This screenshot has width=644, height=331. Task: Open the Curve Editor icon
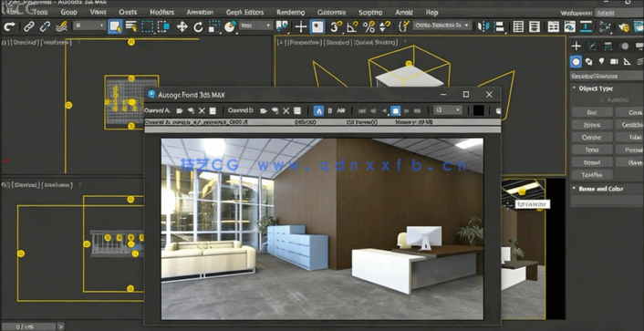[x=569, y=26]
